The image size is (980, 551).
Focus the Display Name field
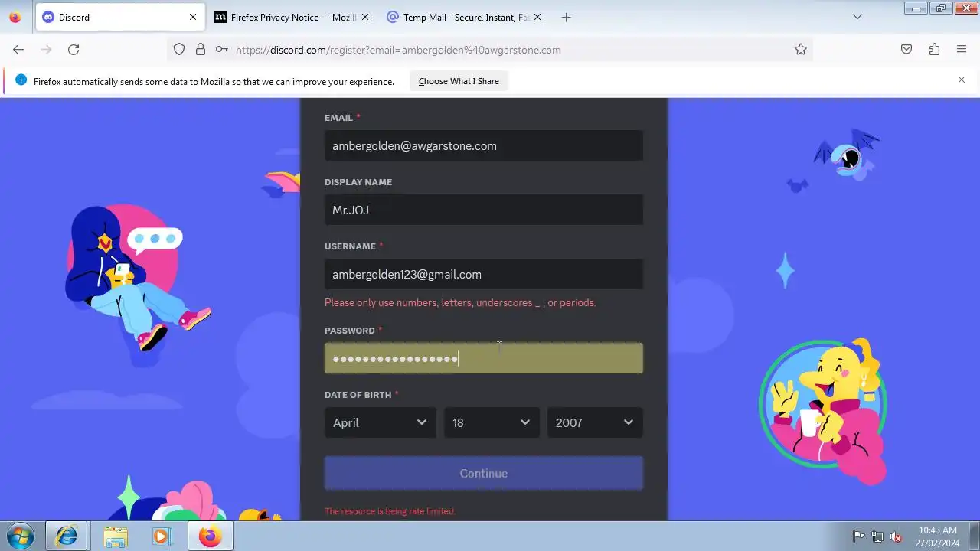coord(484,210)
